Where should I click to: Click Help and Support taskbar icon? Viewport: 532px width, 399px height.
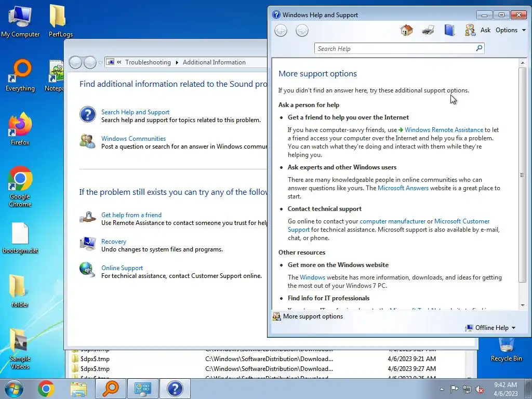tap(175, 389)
